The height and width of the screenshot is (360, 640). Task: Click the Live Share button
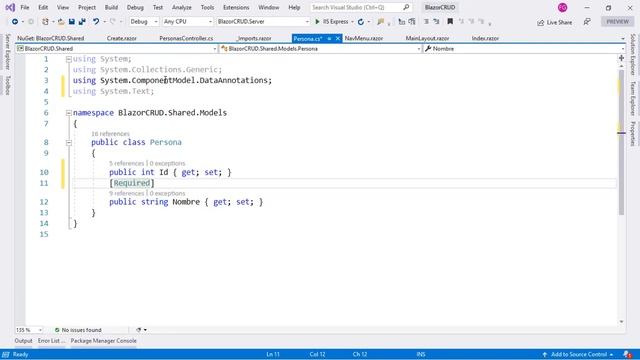(x=554, y=22)
